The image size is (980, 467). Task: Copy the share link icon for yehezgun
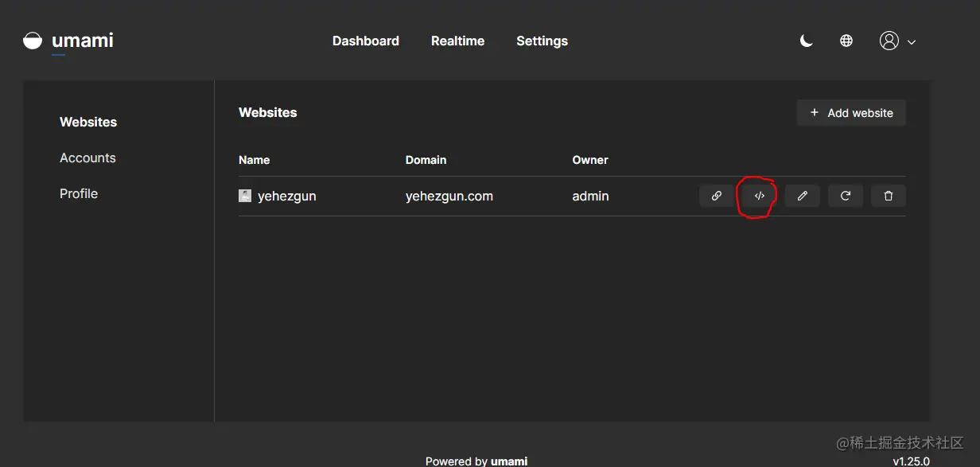point(717,195)
